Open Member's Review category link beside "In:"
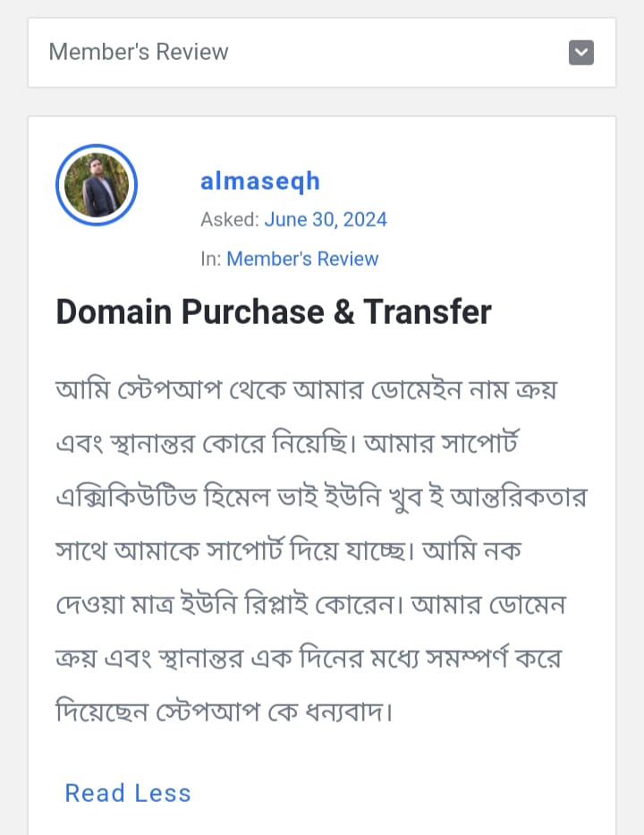 tap(302, 259)
